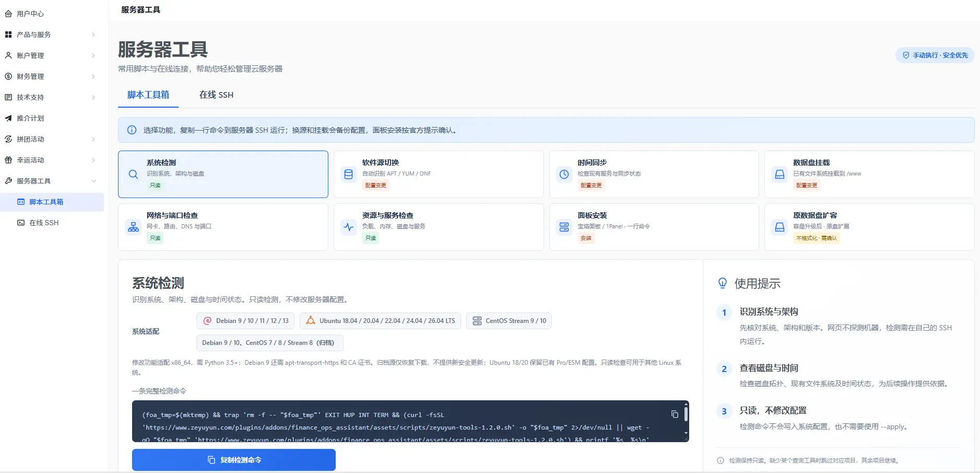Screen dimensions: 980x474
Task: Click the disk icon on 原数据盘扩容 card
Action: click(x=780, y=227)
